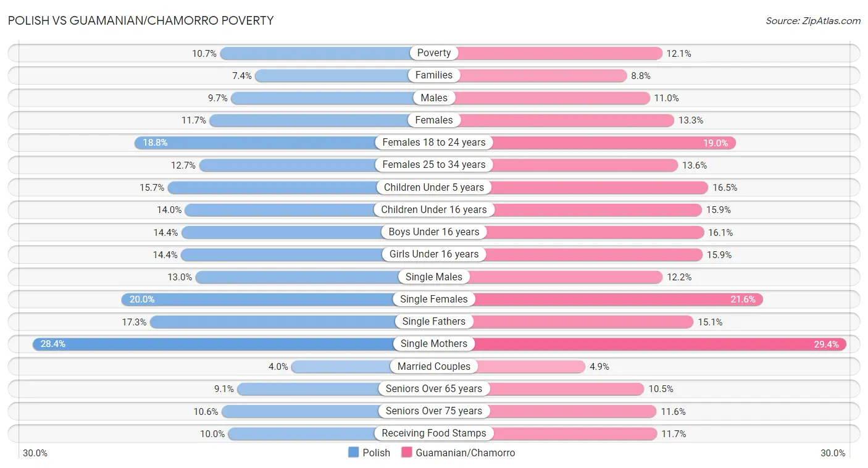Click the chart title Polish vs Guamanian/Chamorro Poverty
868x468 pixels.
coord(141,20)
